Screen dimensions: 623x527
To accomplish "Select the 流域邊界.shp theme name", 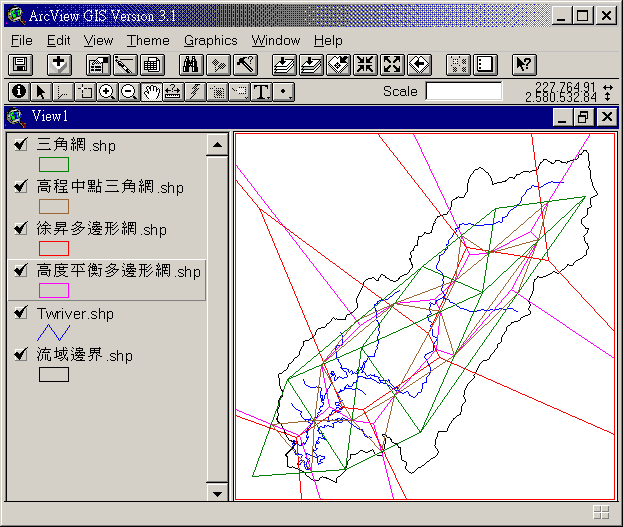I will 85,355.
